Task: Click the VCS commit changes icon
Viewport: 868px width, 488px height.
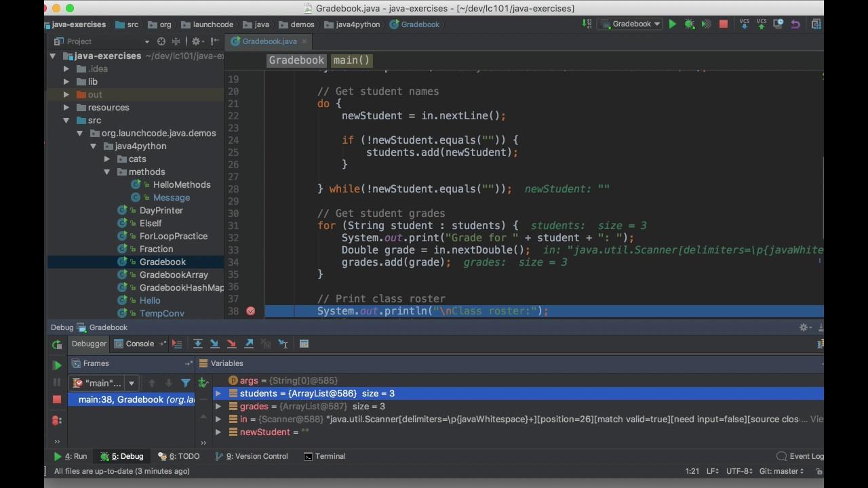Action: (x=762, y=24)
